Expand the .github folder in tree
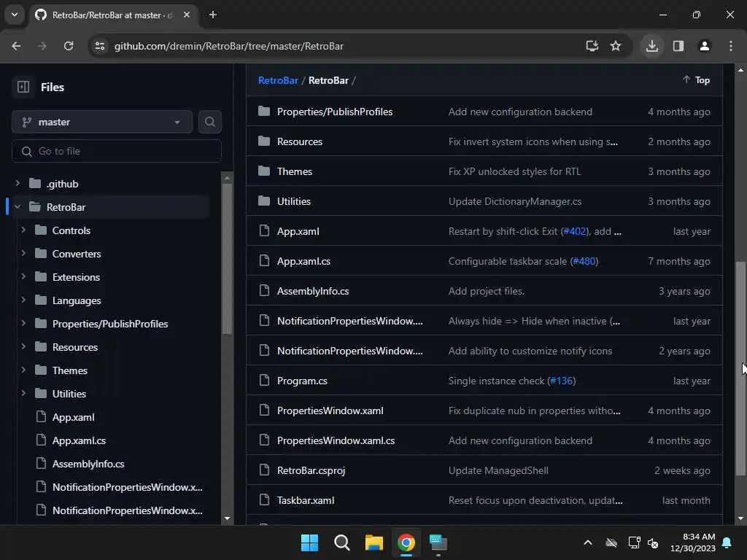 point(18,183)
